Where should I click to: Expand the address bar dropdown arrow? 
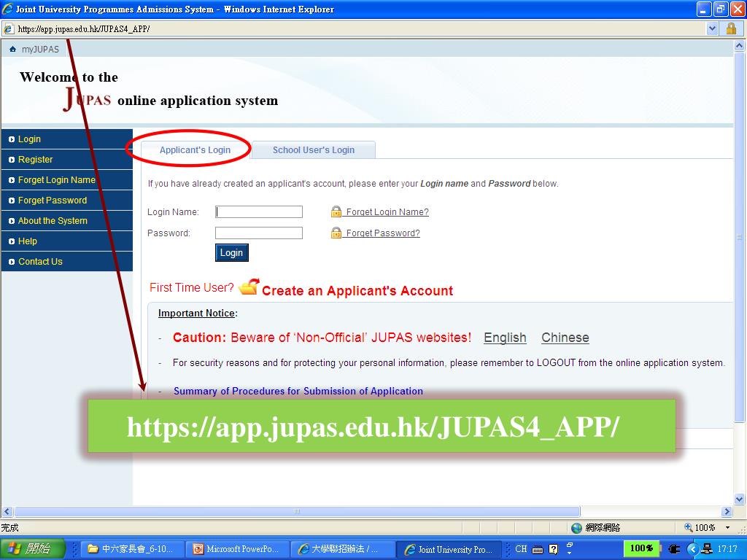712,29
